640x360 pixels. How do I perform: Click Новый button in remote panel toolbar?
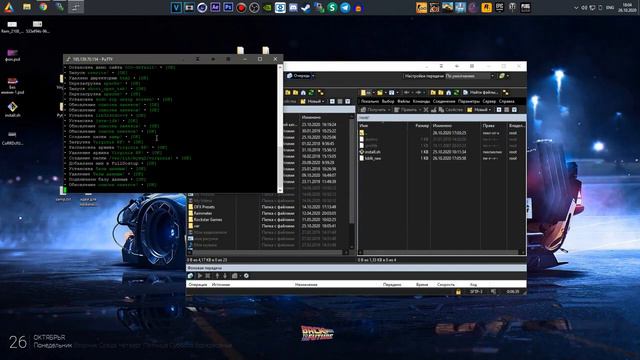click(x=477, y=110)
